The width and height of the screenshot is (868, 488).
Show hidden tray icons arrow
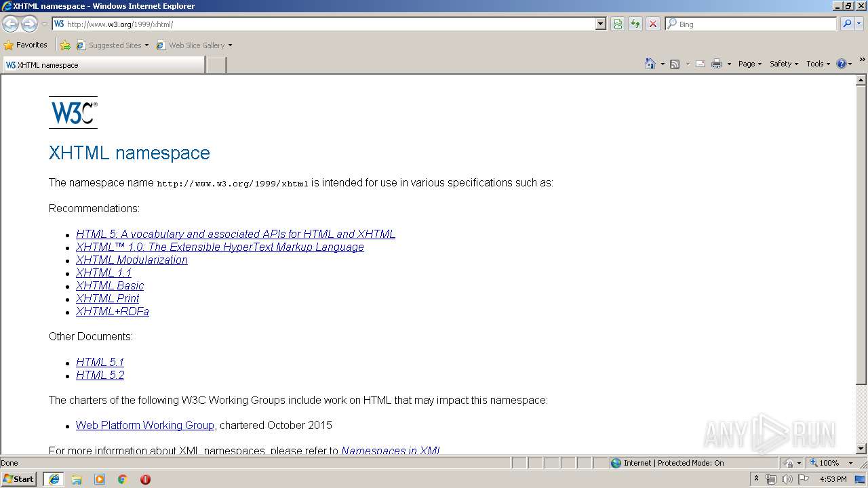[x=756, y=479]
